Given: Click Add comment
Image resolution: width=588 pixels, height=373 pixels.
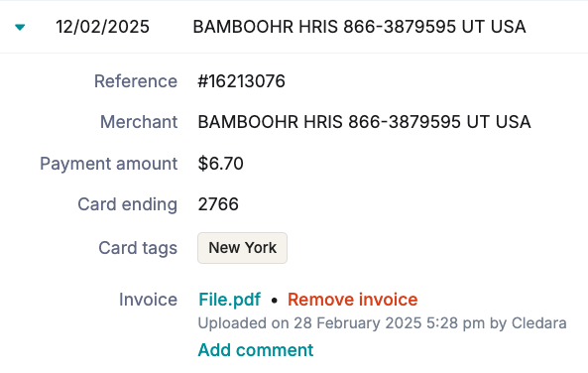Looking at the screenshot, I should pos(256,350).
